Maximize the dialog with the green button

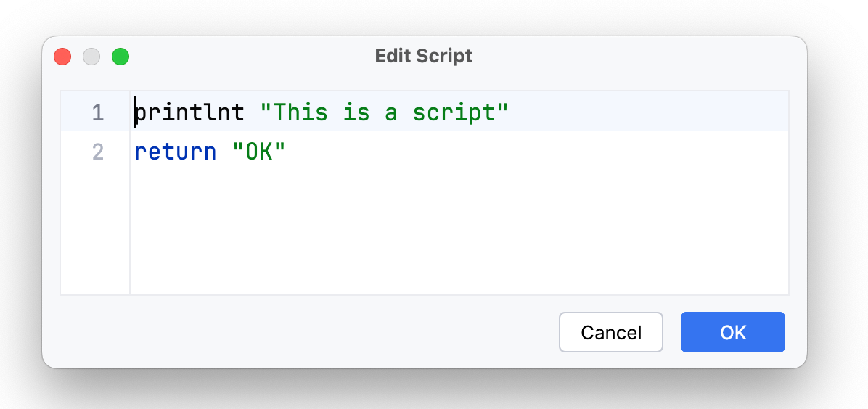[x=120, y=57]
